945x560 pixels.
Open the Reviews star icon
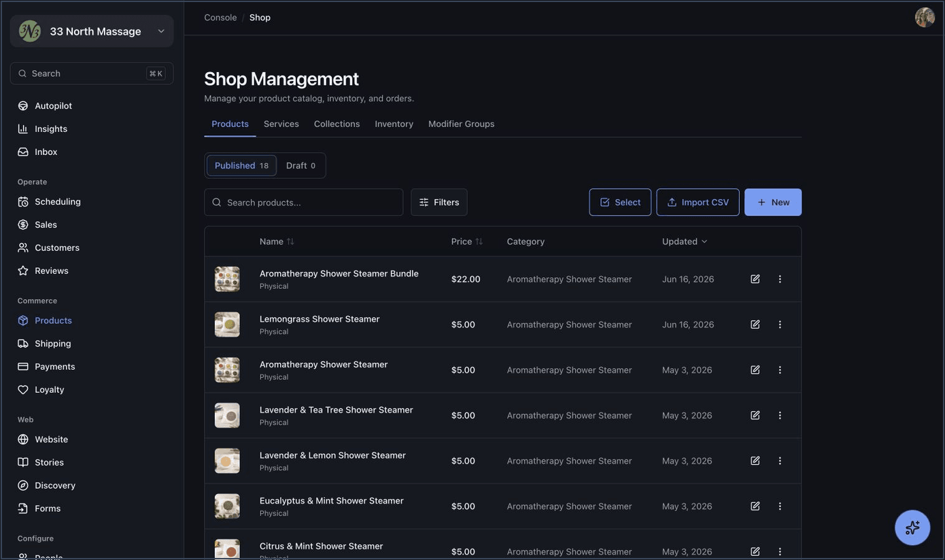pyautogui.click(x=23, y=271)
